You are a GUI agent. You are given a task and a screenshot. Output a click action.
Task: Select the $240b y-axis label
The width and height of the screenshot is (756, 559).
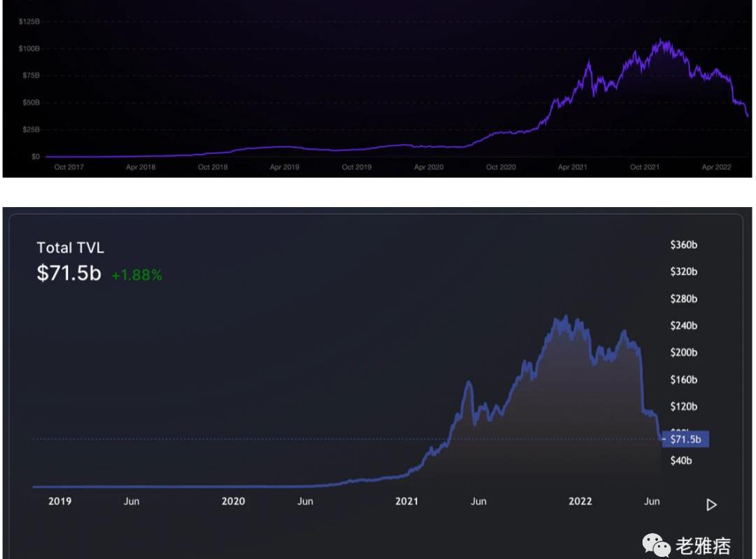coord(683,325)
